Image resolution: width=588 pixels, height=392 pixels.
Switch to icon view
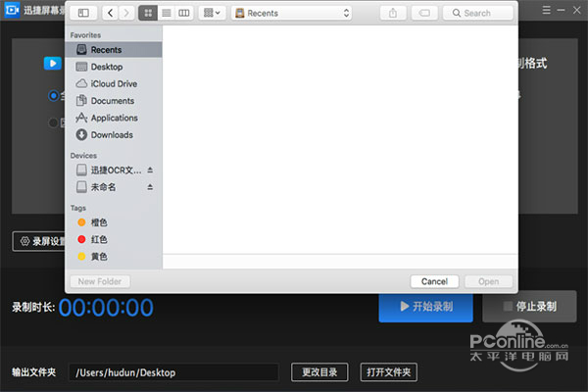[148, 13]
